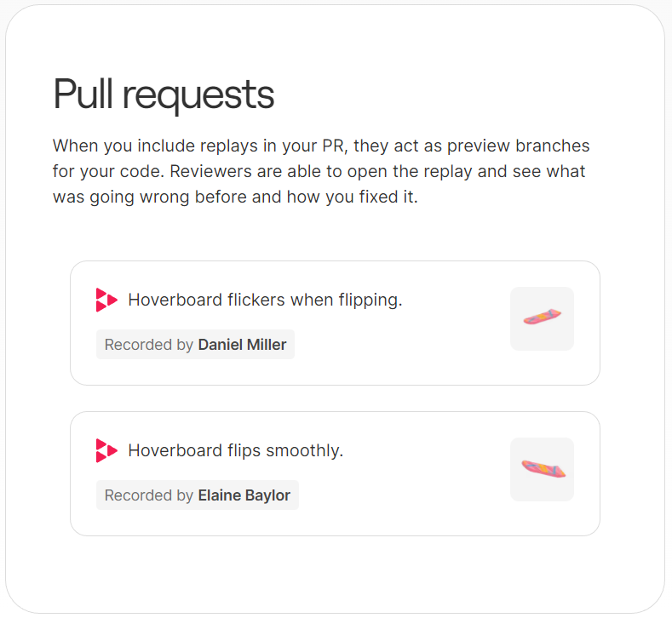Click the pink hoverboard image in first card

point(543,317)
